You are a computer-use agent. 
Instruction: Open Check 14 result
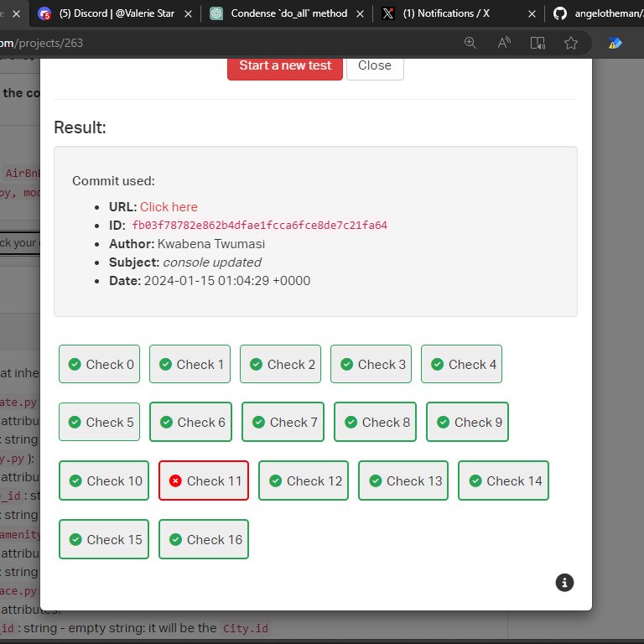[x=503, y=480]
